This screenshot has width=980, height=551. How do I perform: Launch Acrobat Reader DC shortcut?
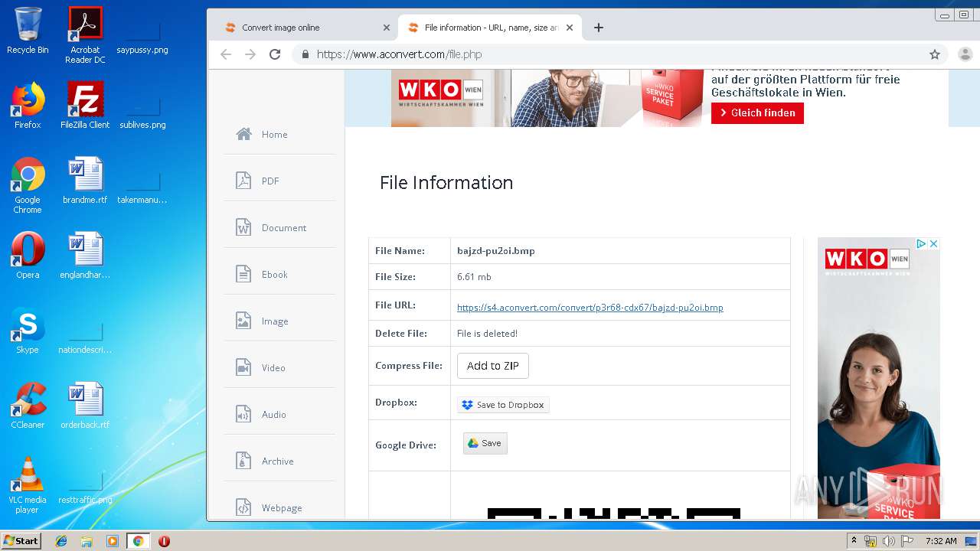[x=85, y=35]
